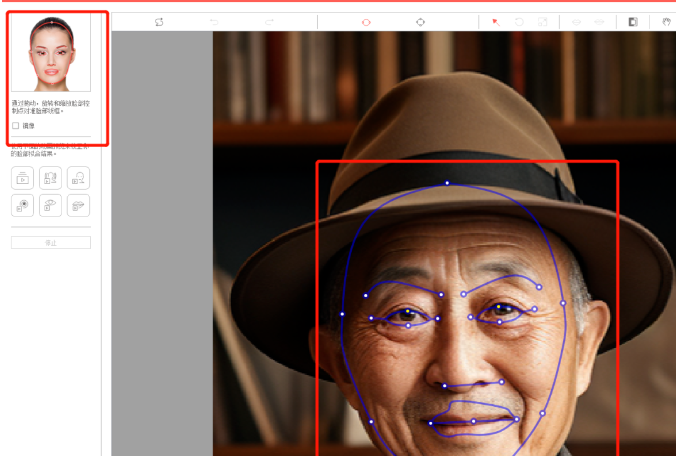Open the before/after compare view icon
Viewport: 676px width, 456px height.
[633, 22]
